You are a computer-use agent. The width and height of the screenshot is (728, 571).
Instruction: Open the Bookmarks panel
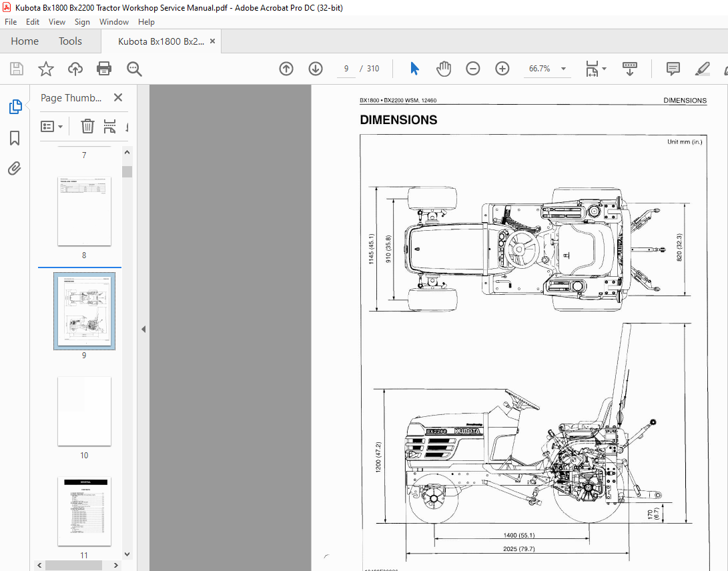[15, 138]
